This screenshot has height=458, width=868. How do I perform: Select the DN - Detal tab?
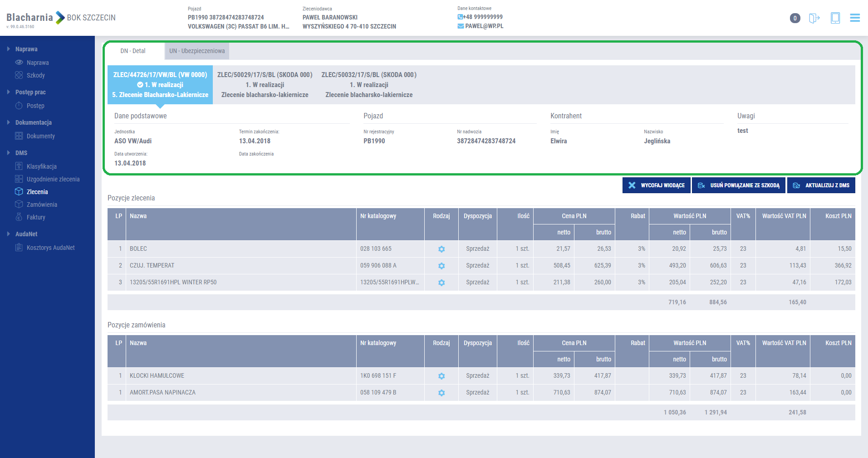[133, 51]
